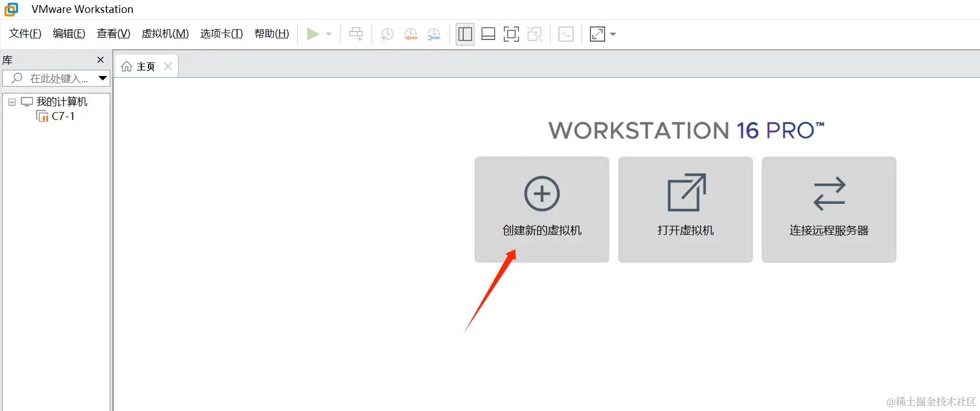980x411 pixels.
Task: Toggle the library sidebar view icon
Action: 465,34
